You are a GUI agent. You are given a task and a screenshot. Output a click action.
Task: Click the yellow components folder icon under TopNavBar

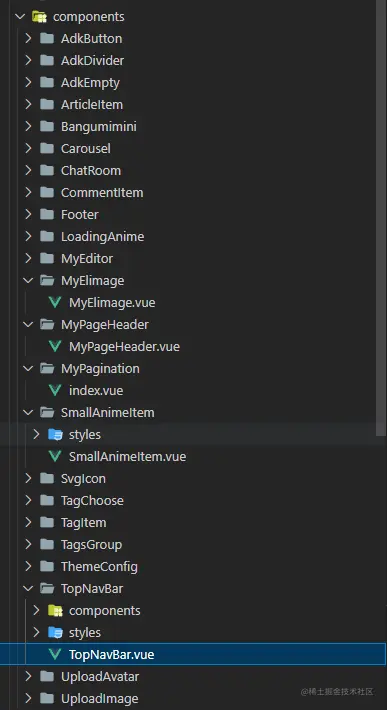[x=55, y=611]
